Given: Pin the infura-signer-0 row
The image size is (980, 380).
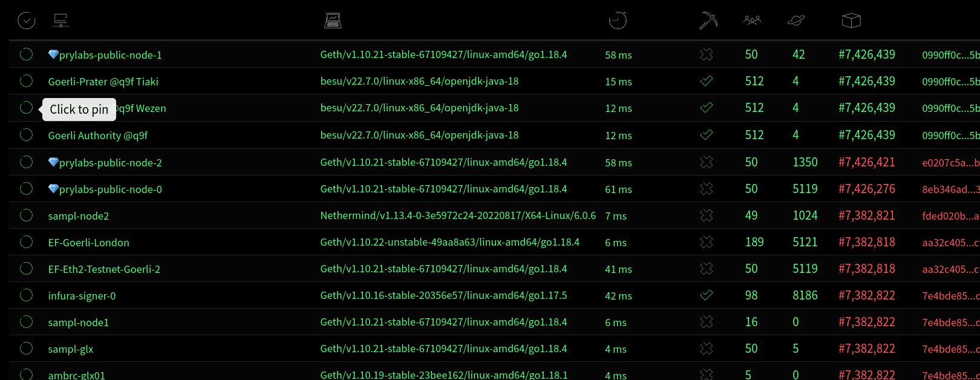Looking at the screenshot, I should 26,295.
